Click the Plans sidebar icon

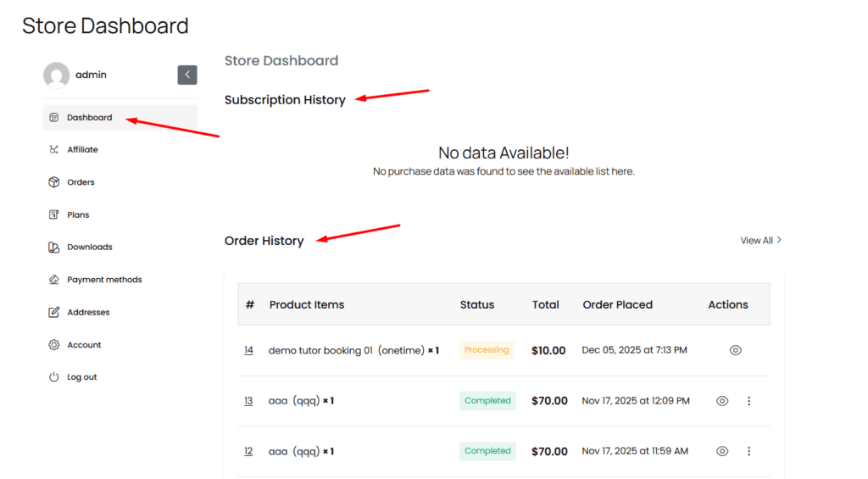coord(54,215)
